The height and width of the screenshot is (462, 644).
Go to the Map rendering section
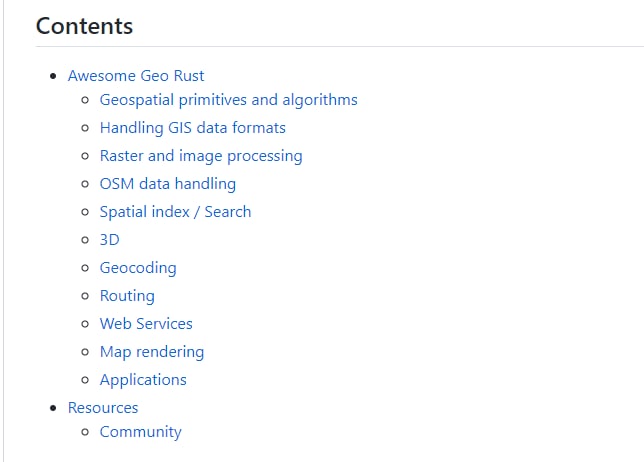coord(151,352)
